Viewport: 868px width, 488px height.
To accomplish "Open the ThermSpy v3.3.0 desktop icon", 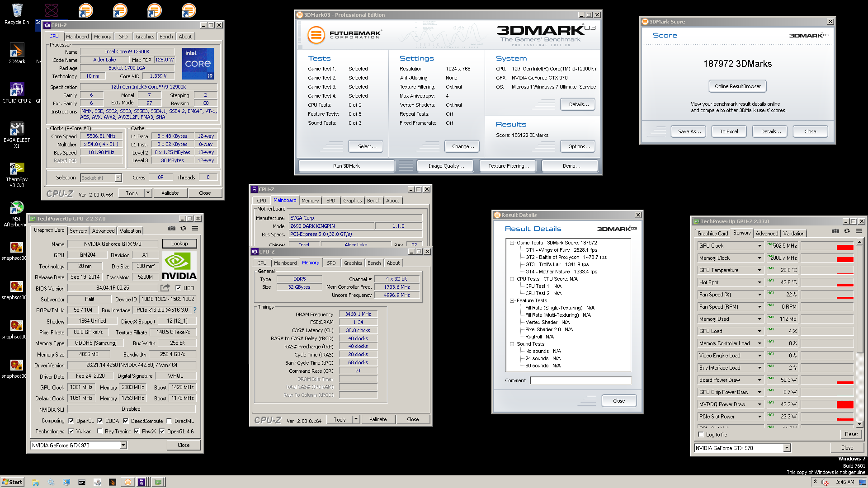I will pos(17,174).
